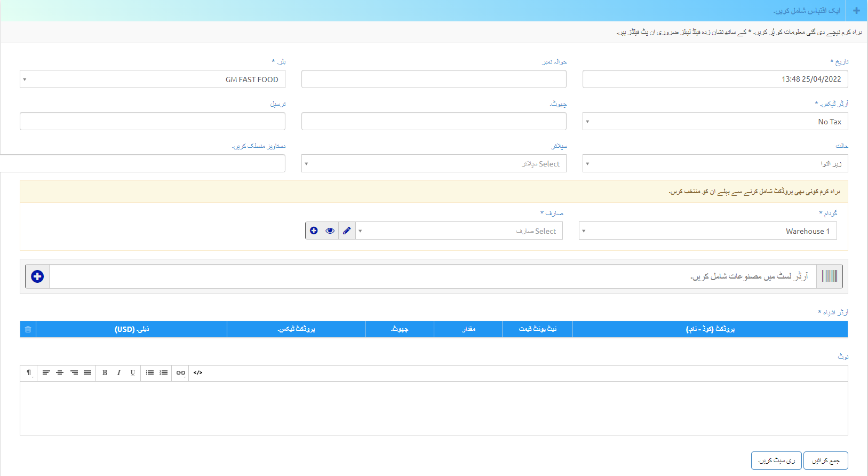
Task: Open the insert link tool
Action: 181,372
